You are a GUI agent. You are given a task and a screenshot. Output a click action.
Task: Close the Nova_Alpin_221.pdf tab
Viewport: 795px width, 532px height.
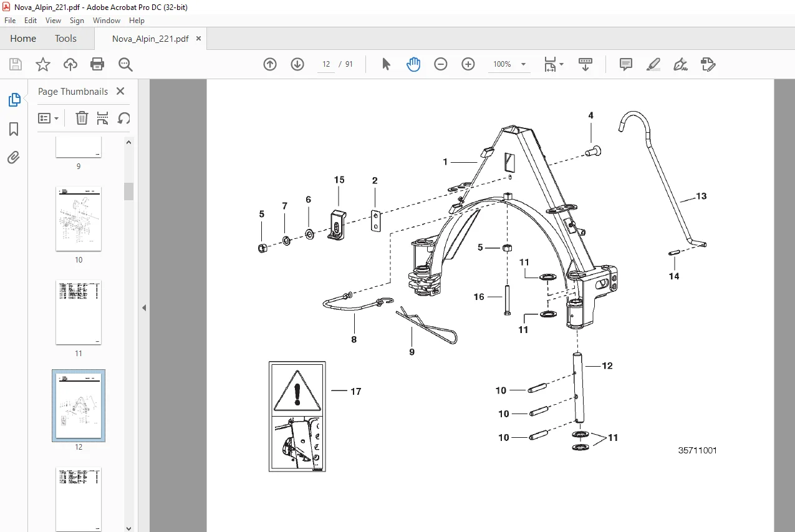[199, 38]
